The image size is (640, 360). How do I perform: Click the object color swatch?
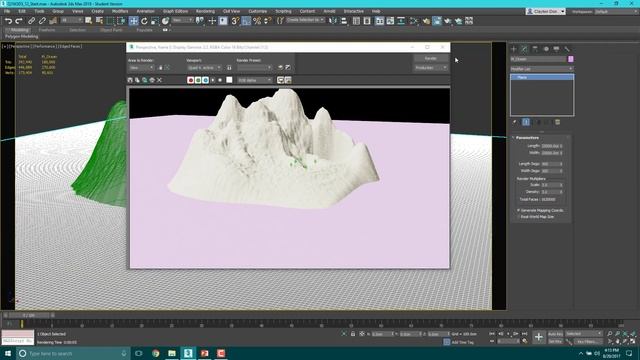coord(571,59)
